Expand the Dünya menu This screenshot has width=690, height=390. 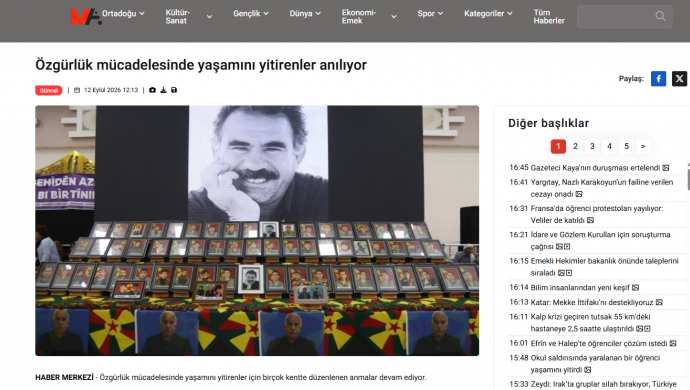click(x=305, y=14)
